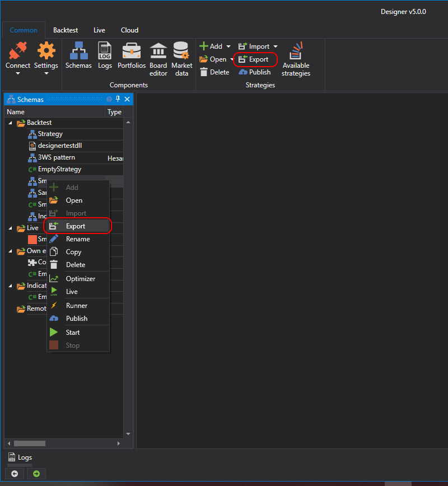The width and height of the screenshot is (448, 486).
Task: Choose Optimizer in the context menu
Action: [x=78, y=279]
